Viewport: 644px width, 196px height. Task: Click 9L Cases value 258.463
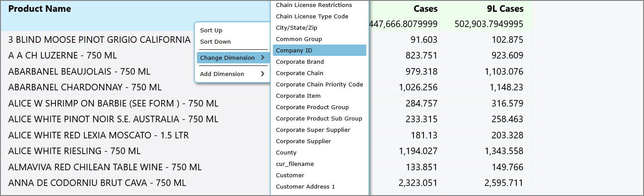tap(508, 119)
